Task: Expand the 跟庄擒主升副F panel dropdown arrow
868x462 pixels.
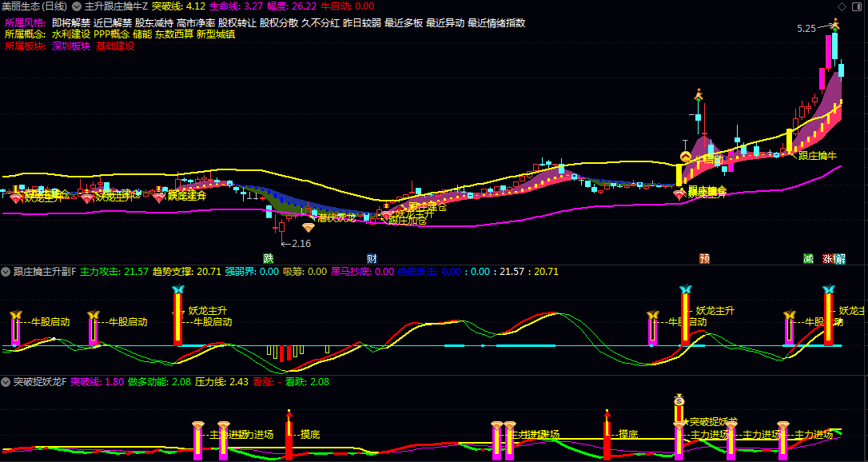Action: tap(6, 272)
